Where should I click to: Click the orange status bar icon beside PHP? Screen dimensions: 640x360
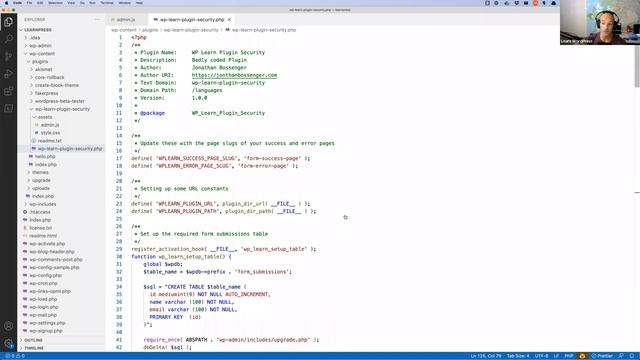(x=582, y=356)
